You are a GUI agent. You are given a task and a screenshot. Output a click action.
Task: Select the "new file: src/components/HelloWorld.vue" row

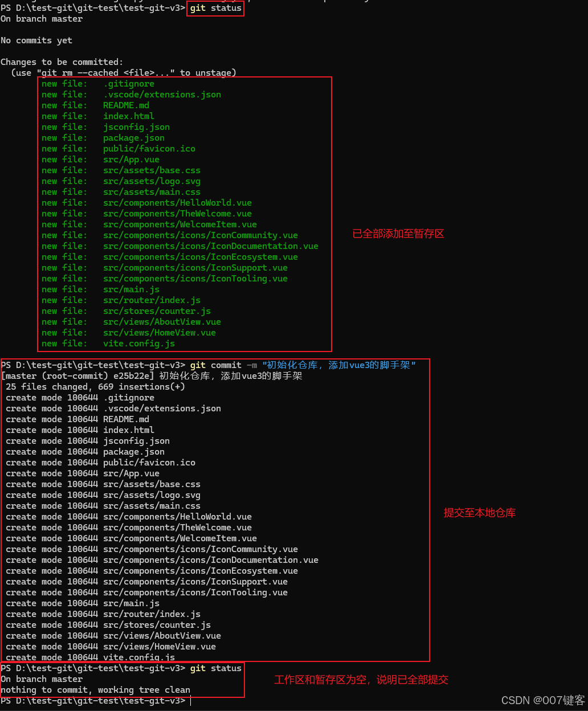(x=146, y=203)
